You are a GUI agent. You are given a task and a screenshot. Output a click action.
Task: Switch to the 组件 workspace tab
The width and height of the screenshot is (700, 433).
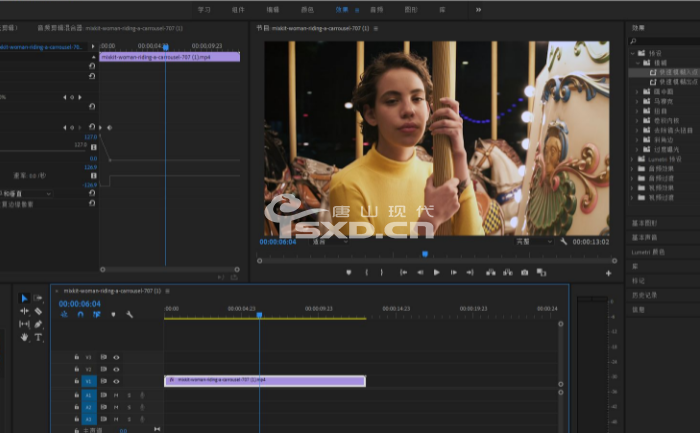click(238, 9)
